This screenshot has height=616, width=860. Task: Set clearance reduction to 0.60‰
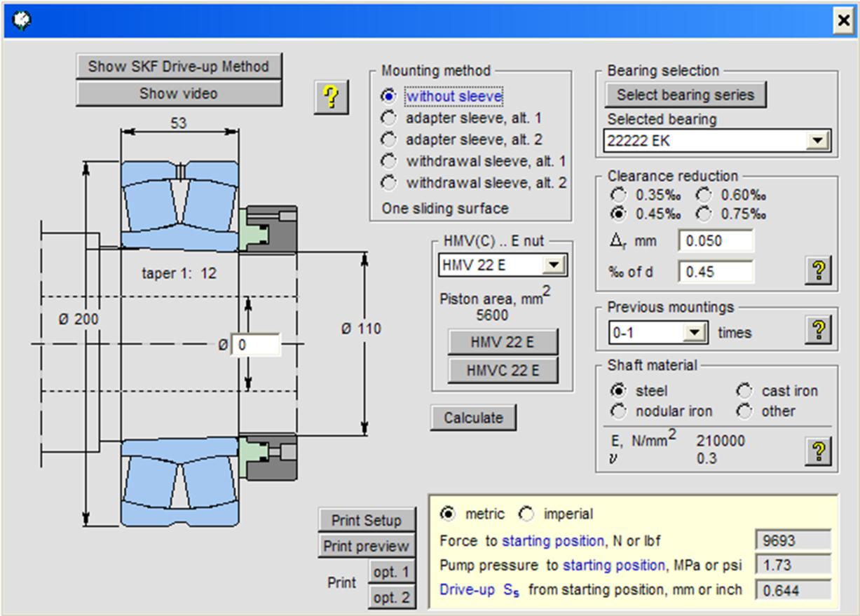point(703,195)
